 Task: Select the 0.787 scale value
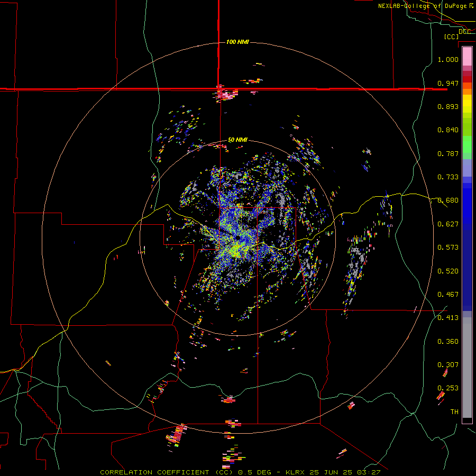(448, 153)
